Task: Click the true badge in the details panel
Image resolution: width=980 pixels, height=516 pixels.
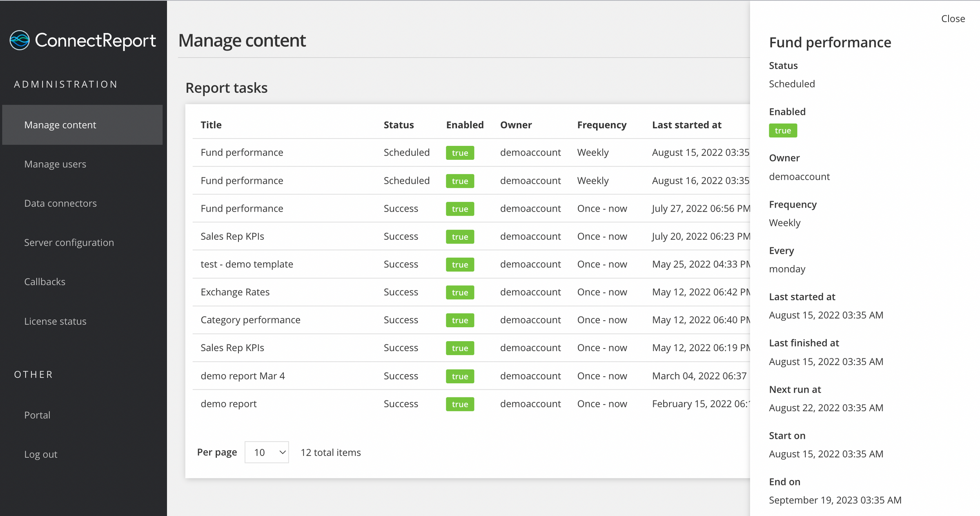Action: 783,130
